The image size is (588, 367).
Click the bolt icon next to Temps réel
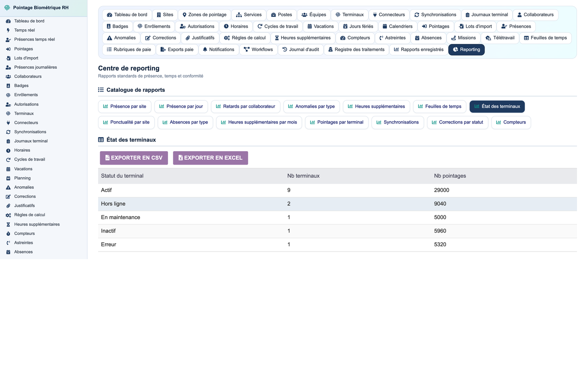pyautogui.click(x=8, y=30)
